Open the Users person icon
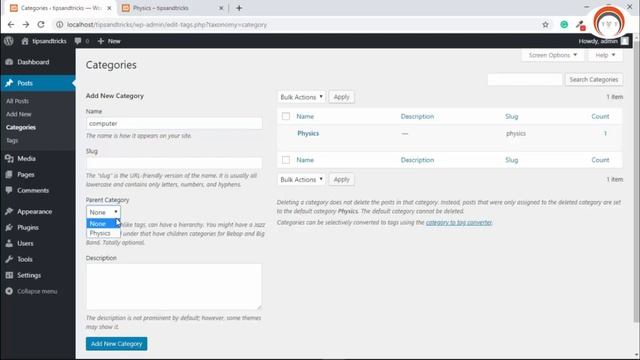The width and height of the screenshot is (640, 360). (x=9, y=243)
